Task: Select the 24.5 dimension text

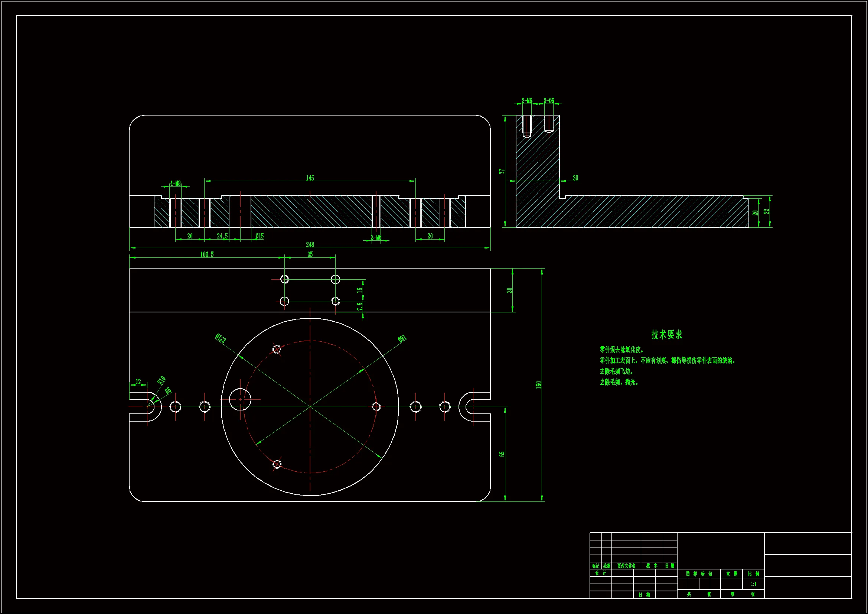Action: (x=222, y=236)
